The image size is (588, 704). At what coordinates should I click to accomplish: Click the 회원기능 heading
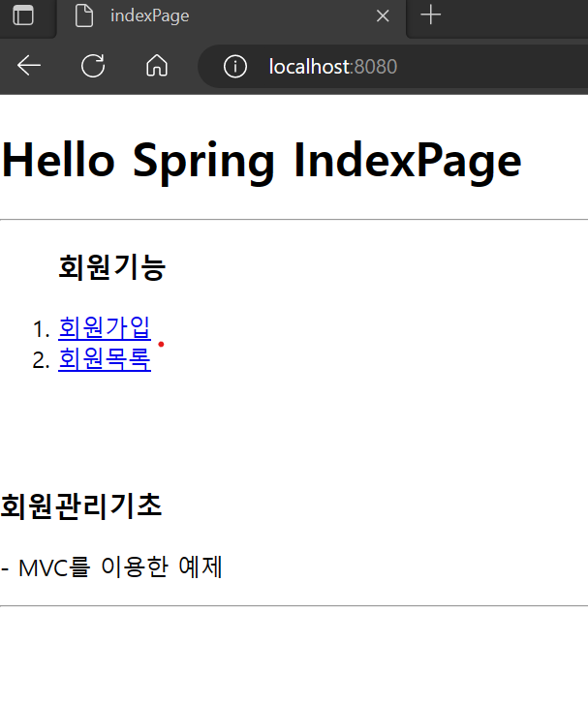(x=112, y=267)
